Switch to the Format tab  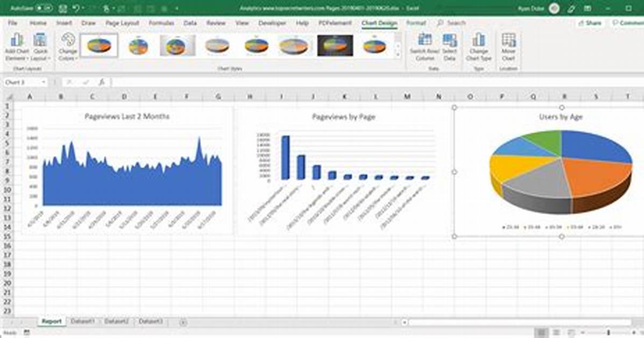(416, 23)
